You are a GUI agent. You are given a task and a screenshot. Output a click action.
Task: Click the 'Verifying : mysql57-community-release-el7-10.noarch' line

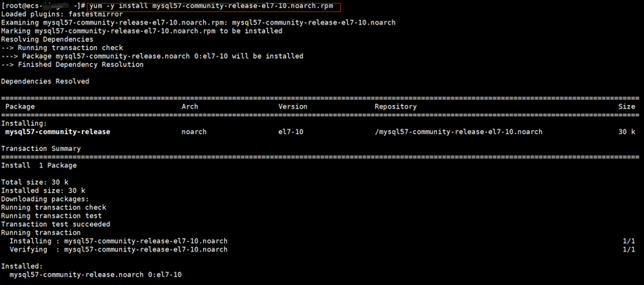coord(118,249)
